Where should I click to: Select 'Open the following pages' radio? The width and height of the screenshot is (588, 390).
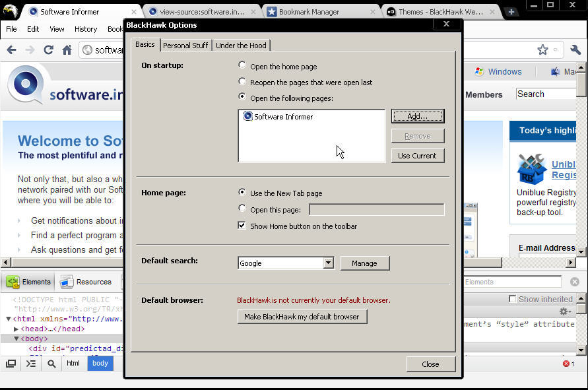tap(242, 97)
